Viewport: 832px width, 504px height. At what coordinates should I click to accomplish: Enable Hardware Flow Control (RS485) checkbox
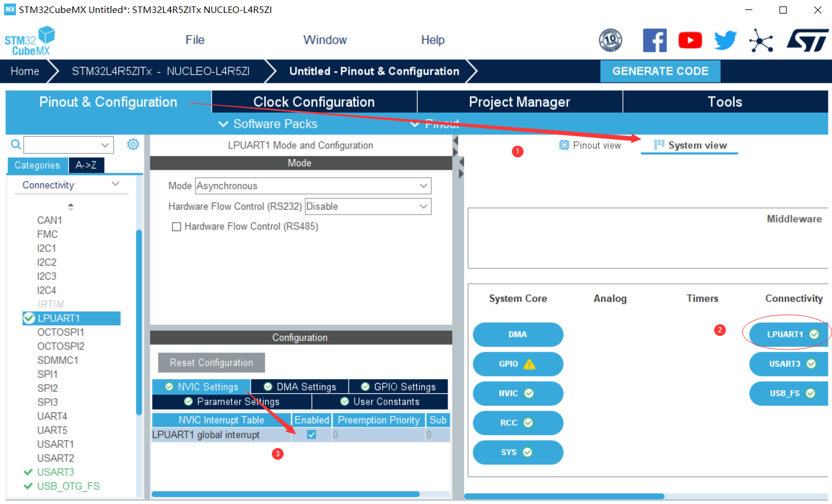point(176,226)
